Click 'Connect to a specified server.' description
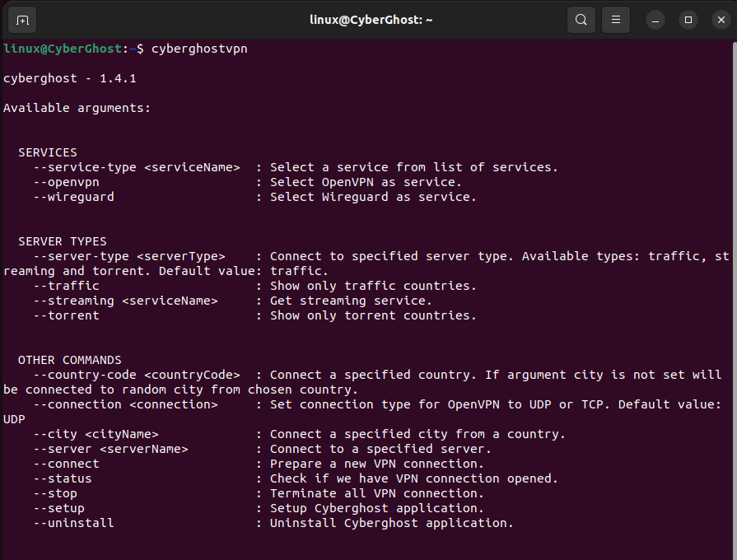737x560 pixels. point(380,449)
